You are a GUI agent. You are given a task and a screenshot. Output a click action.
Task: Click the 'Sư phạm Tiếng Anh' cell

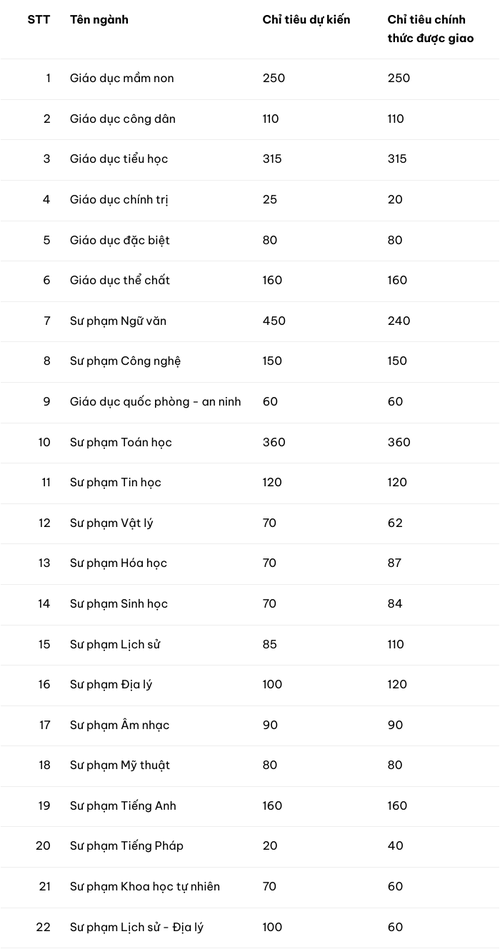click(123, 806)
